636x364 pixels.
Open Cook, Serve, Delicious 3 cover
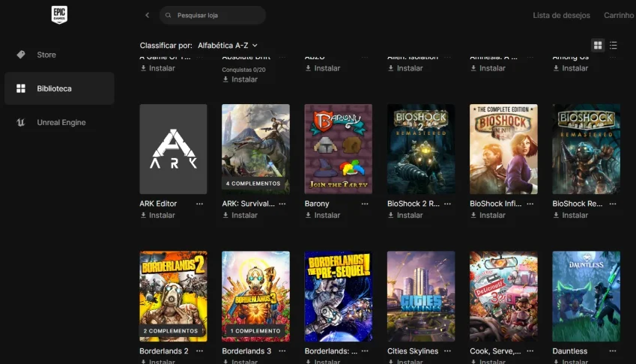coord(503,297)
